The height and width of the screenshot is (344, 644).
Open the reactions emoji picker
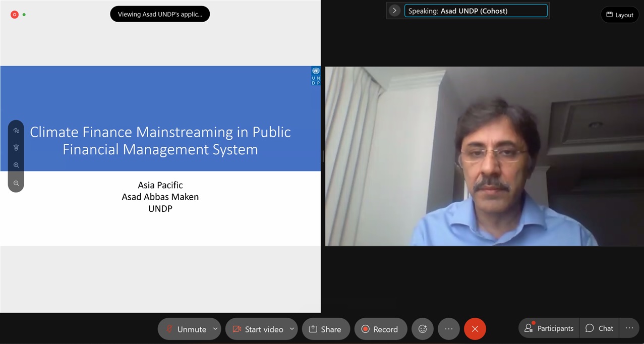click(423, 329)
